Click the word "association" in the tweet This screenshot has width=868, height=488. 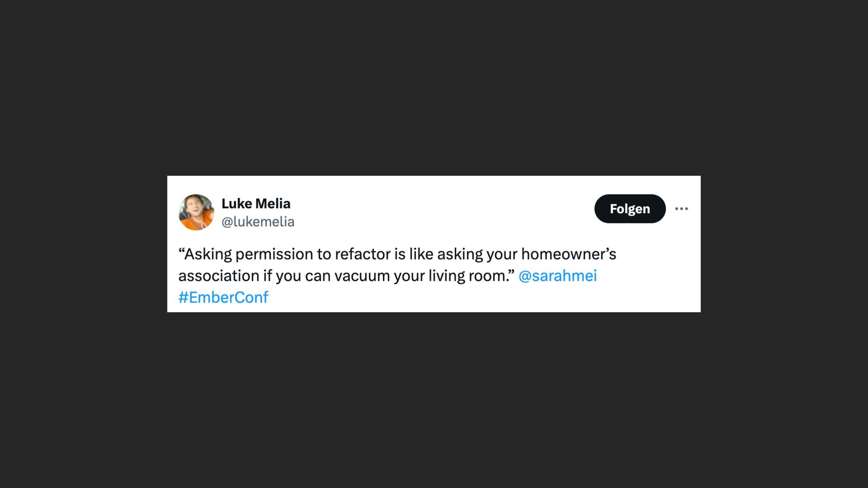point(219,276)
